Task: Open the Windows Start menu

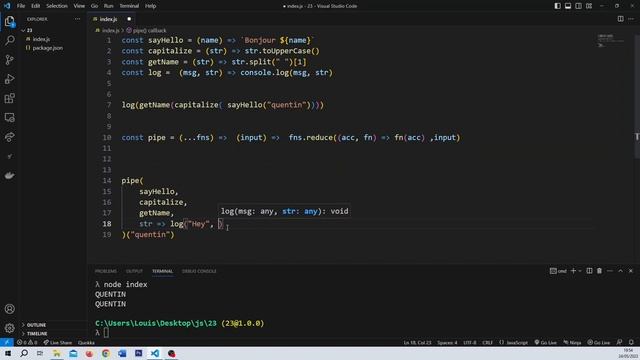Action: point(8,353)
